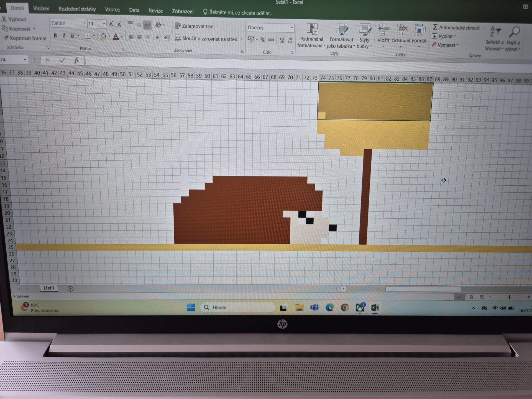Open the Vyplnit fill dropdown
Screen dimensions: 532x399
(x=444, y=36)
